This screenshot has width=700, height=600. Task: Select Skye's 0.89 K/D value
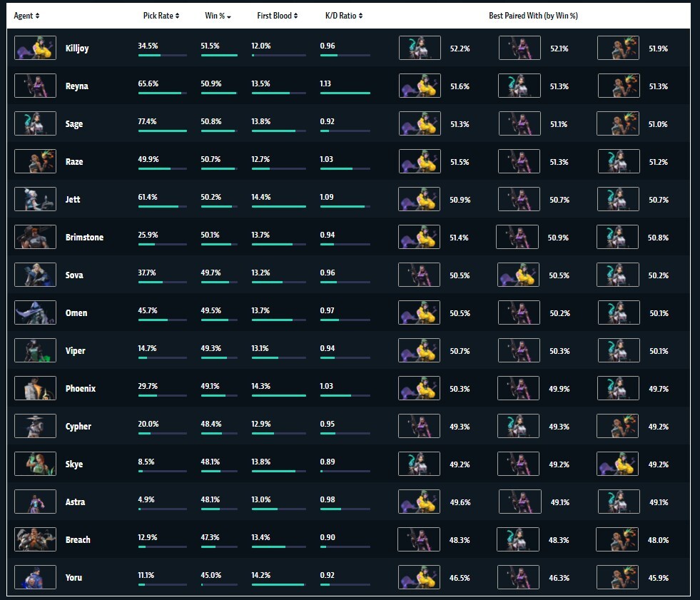[328, 462]
